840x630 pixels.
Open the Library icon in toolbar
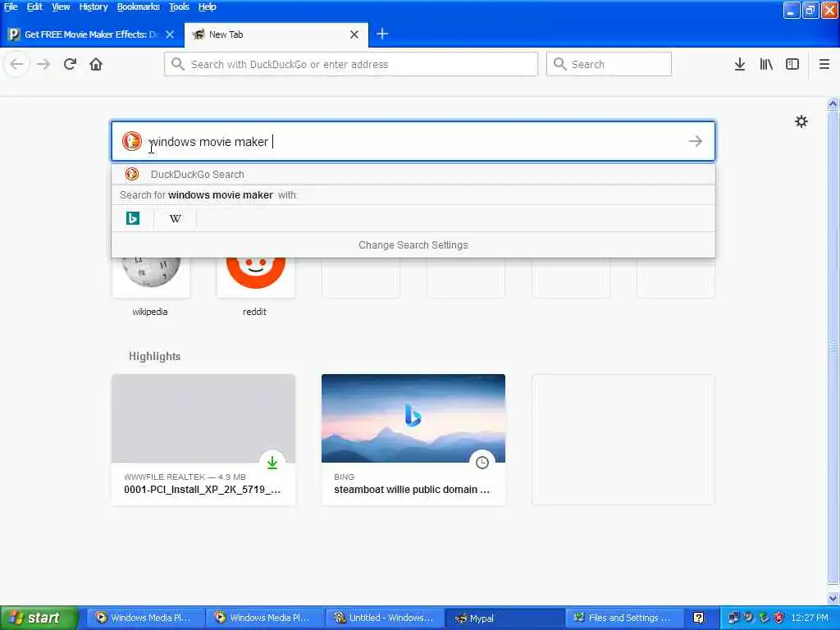pos(766,64)
